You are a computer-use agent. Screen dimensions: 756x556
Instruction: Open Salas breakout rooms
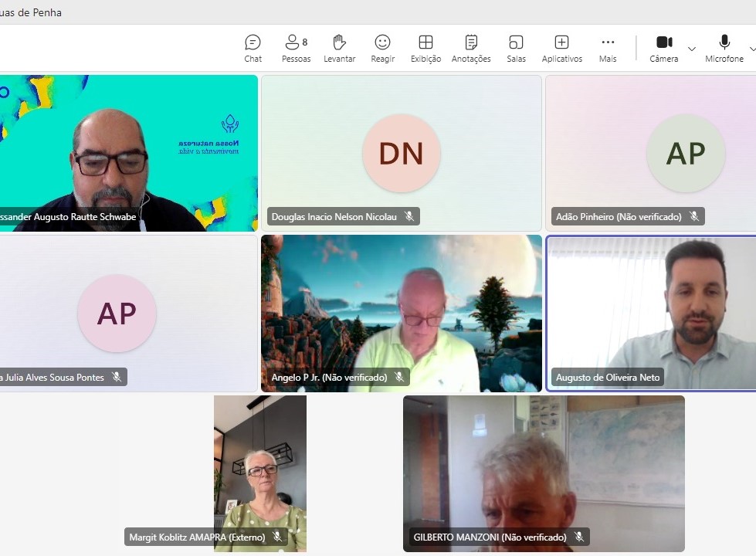pyautogui.click(x=516, y=49)
